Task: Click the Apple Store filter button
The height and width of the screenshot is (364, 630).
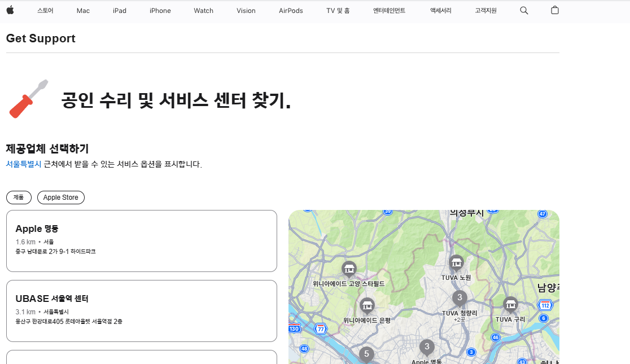Action: (x=61, y=198)
